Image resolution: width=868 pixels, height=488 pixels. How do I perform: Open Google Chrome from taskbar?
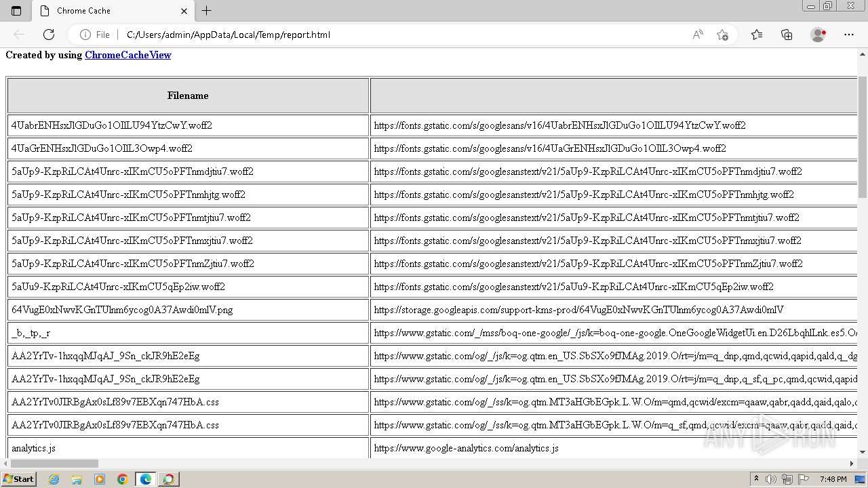(x=123, y=479)
